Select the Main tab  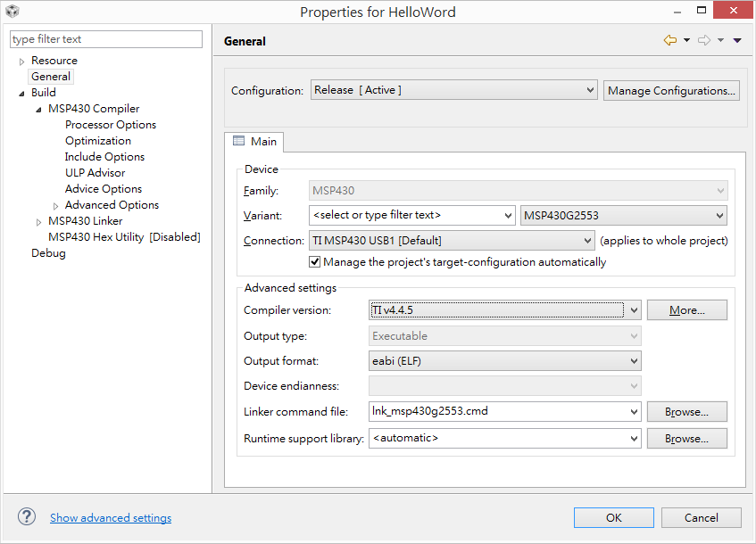pos(254,141)
